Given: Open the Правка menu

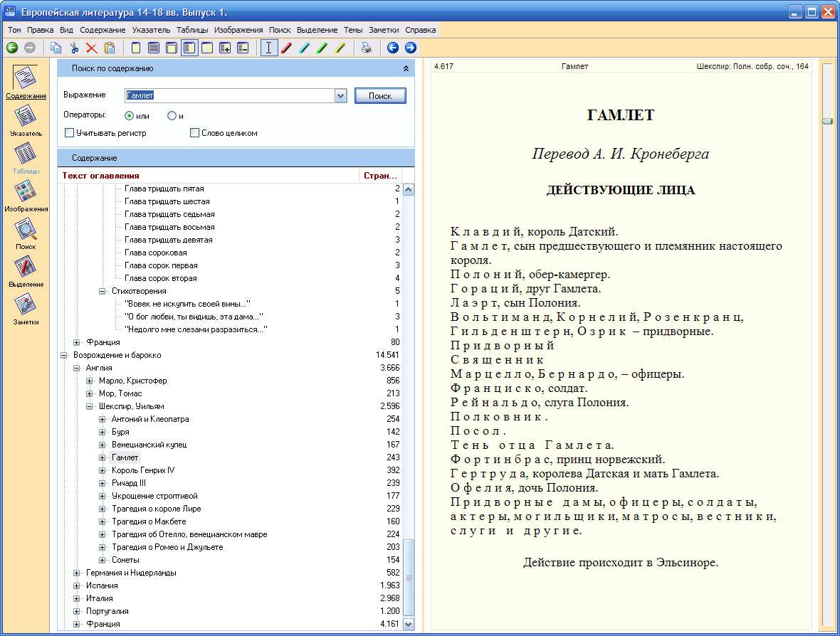Looking at the screenshot, I should (x=40, y=30).
